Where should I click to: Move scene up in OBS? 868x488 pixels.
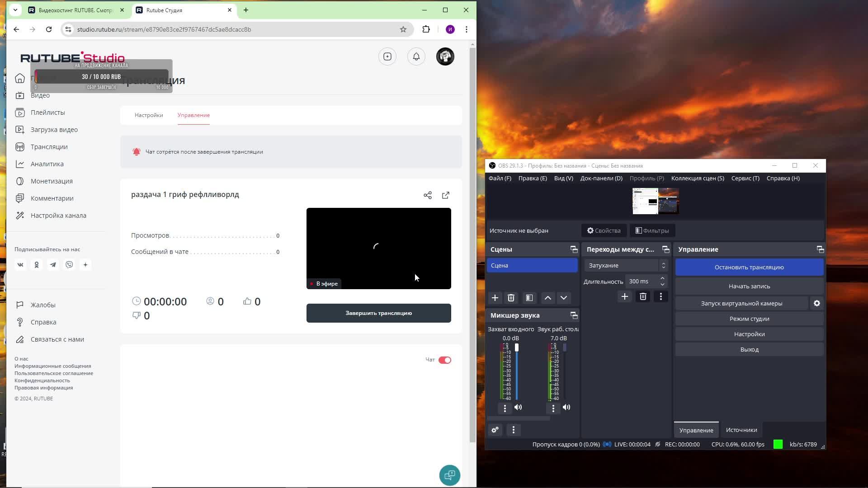(548, 298)
